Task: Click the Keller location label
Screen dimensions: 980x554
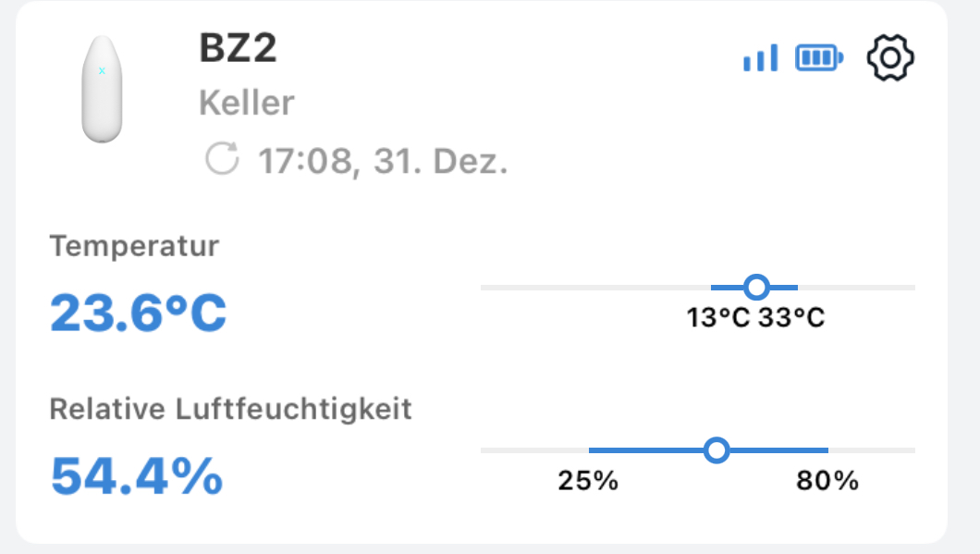Action: tap(247, 103)
